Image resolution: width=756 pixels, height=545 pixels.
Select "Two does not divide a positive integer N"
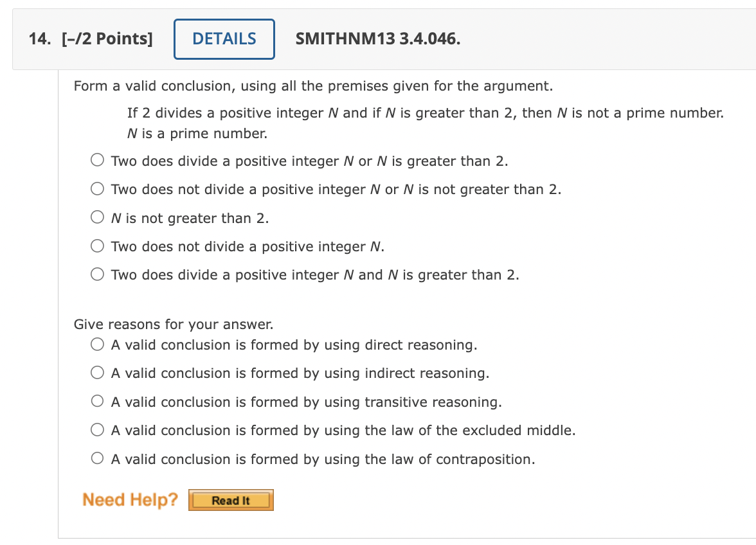(x=97, y=245)
